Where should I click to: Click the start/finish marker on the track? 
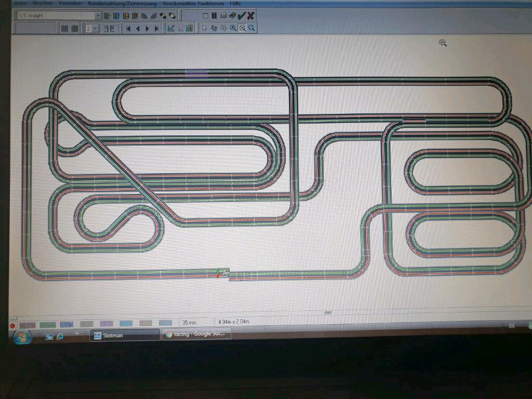click(223, 273)
